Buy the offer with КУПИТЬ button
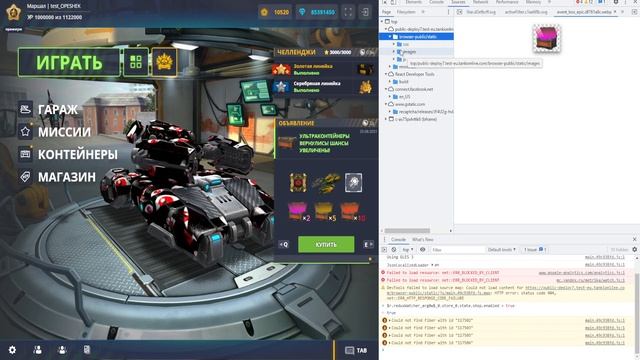The width and height of the screenshot is (640, 360). coord(326,244)
